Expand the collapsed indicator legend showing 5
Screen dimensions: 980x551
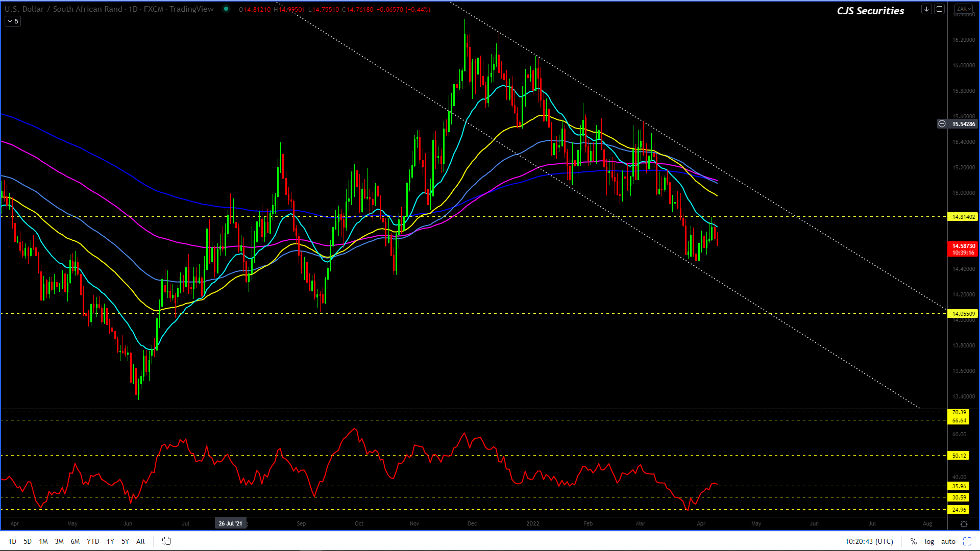click(13, 21)
